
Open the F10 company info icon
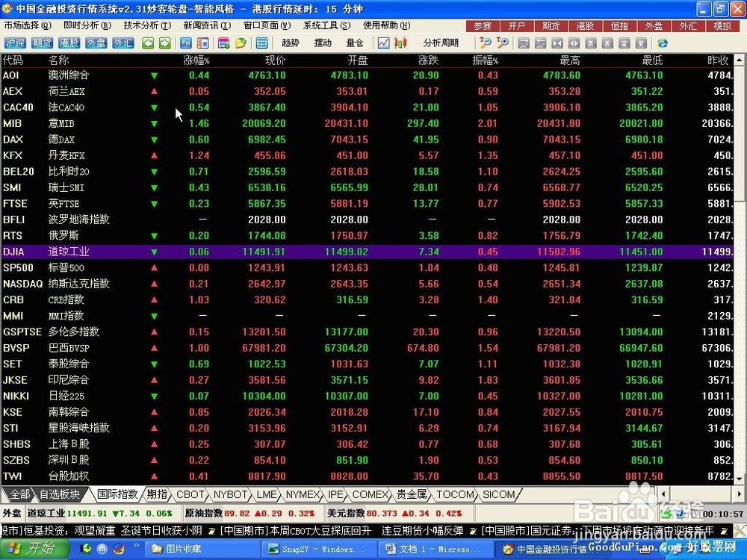point(186,43)
